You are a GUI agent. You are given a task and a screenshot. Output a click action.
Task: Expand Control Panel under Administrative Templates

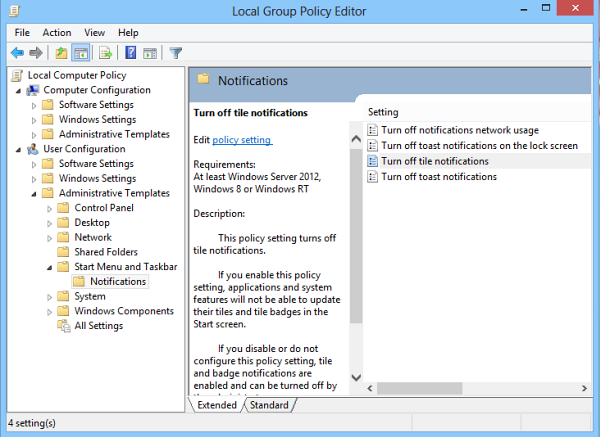[50, 208]
